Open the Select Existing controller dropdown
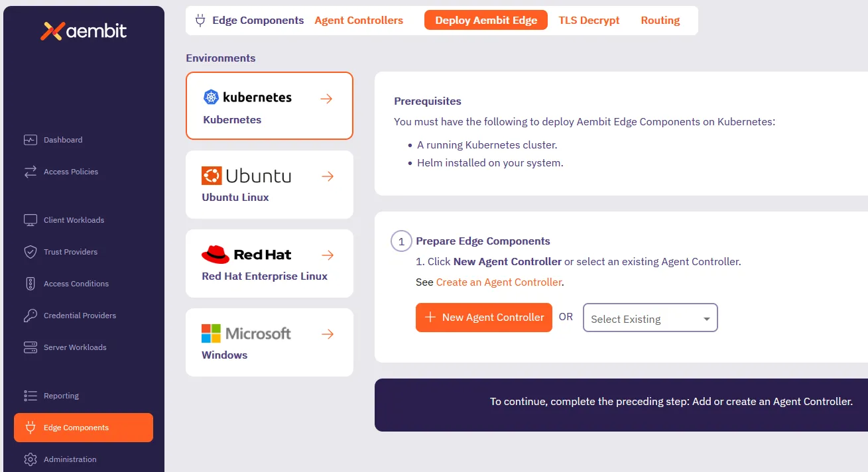This screenshot has width=868, height=472. pyautogui.click(x=649, y=318)
